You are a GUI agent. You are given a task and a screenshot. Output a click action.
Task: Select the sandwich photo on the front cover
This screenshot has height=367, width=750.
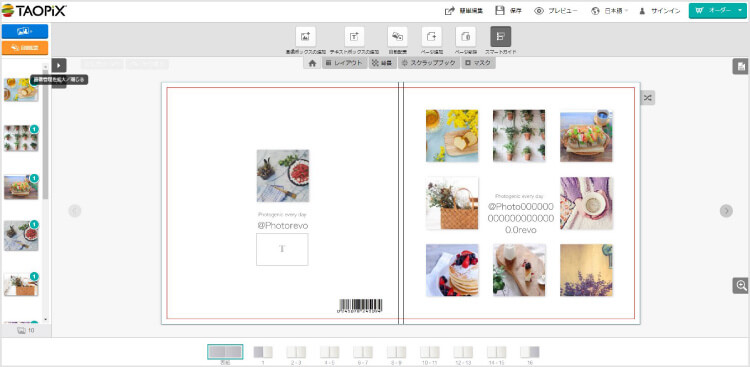[x=586, y=137]
